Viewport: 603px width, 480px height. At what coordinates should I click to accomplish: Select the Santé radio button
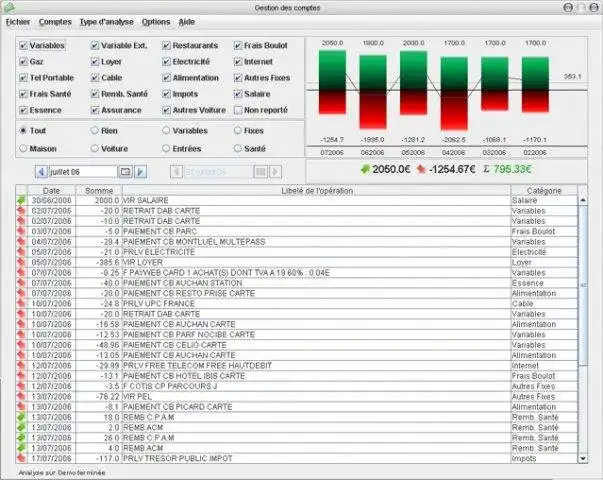(238, 148)
